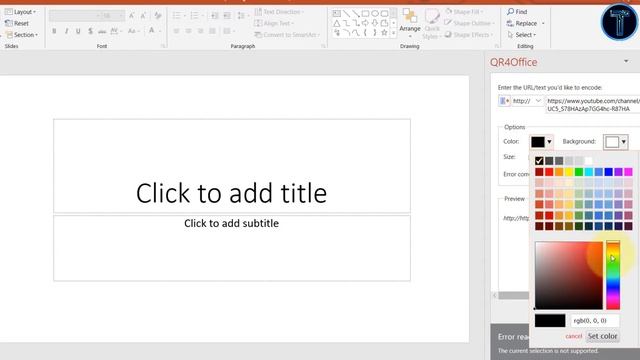Image resolution: width=640 pixels, height=360 pixels.
Task: Select the star shape in the gallery
Action: 384,33
